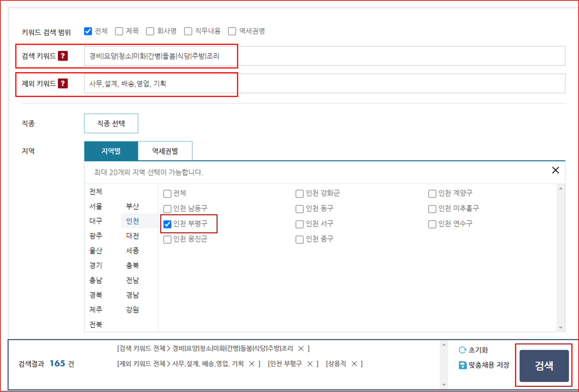Check the 인천 강화군 checkbox
This screenshot has width=579, height=392.
click(x=299, y=193)
